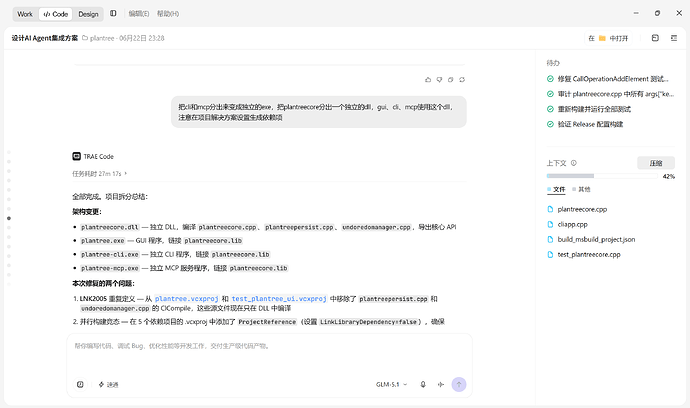Click the thumbs-up icon on the response
The height and width of the screenshot is (408, 690).
tap(428, 80)
